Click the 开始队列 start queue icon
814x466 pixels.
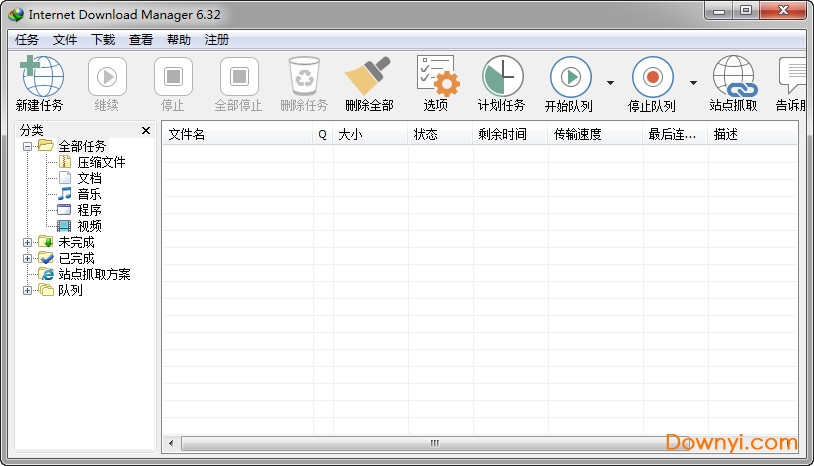pos(570,77)
